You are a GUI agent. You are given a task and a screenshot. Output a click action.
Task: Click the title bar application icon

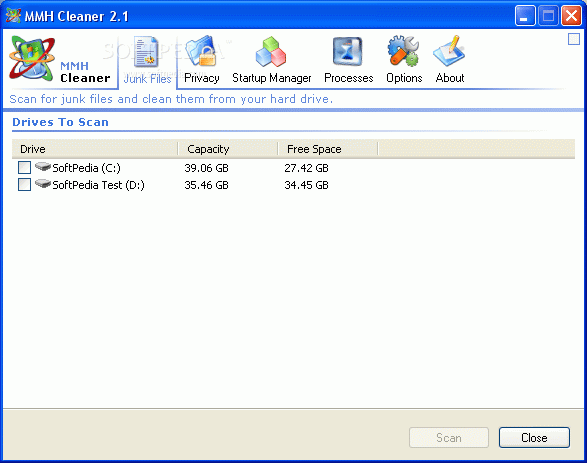pos(13,15)
